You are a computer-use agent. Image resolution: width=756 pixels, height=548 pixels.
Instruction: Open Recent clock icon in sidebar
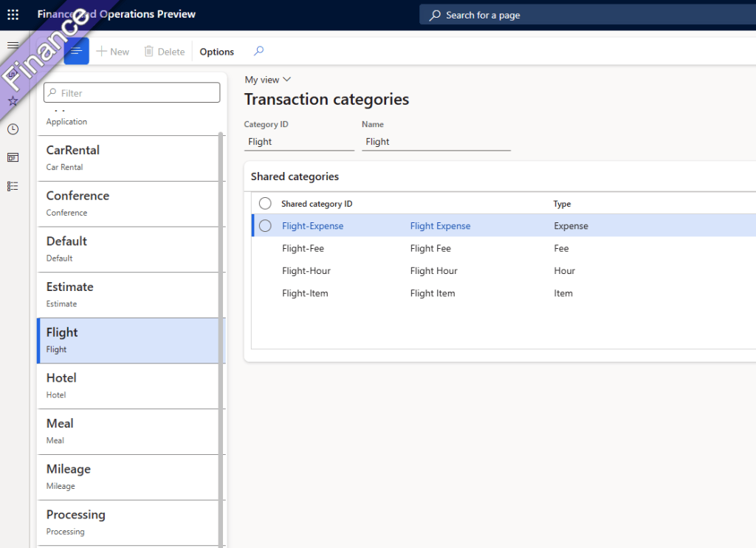click(13, 129)
